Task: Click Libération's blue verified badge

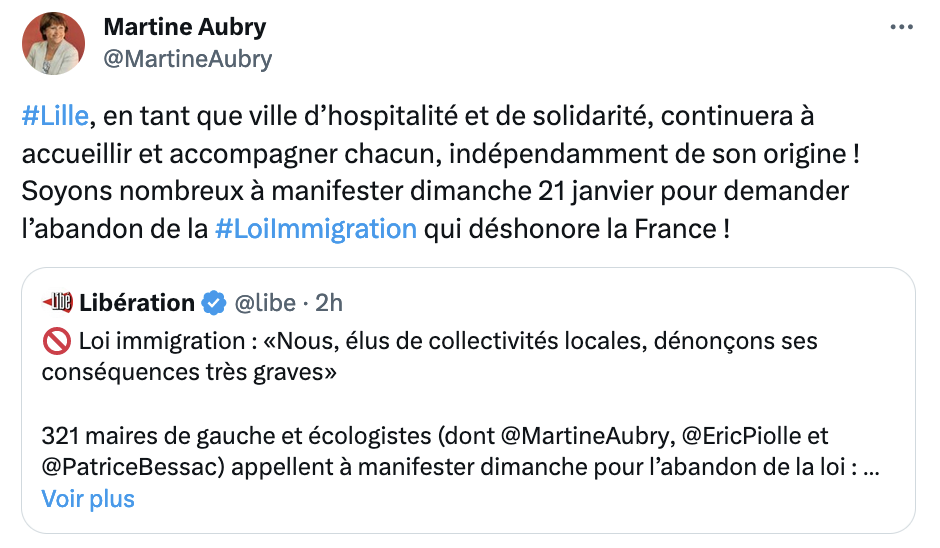Action: click(212, 302)
